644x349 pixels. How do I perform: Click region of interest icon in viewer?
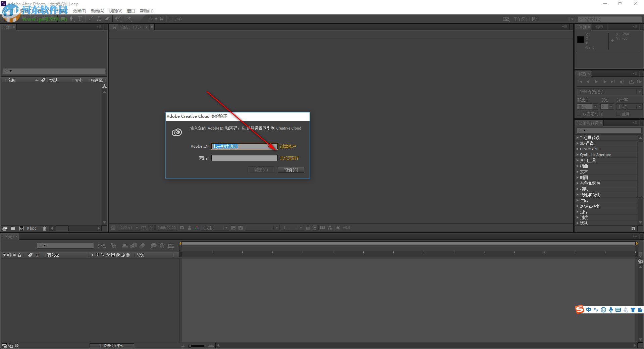click(x=151, y=228)
